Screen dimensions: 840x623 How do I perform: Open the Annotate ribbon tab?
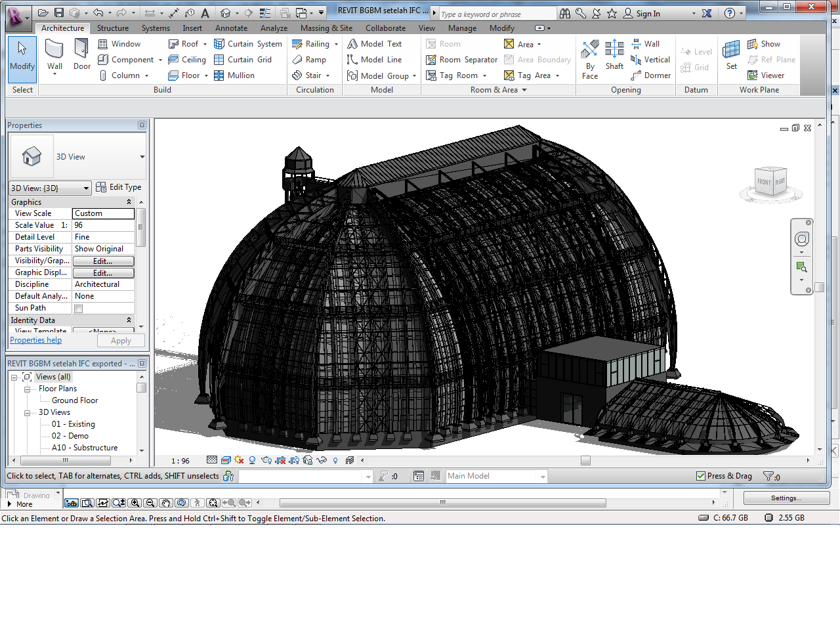(231, 28)
